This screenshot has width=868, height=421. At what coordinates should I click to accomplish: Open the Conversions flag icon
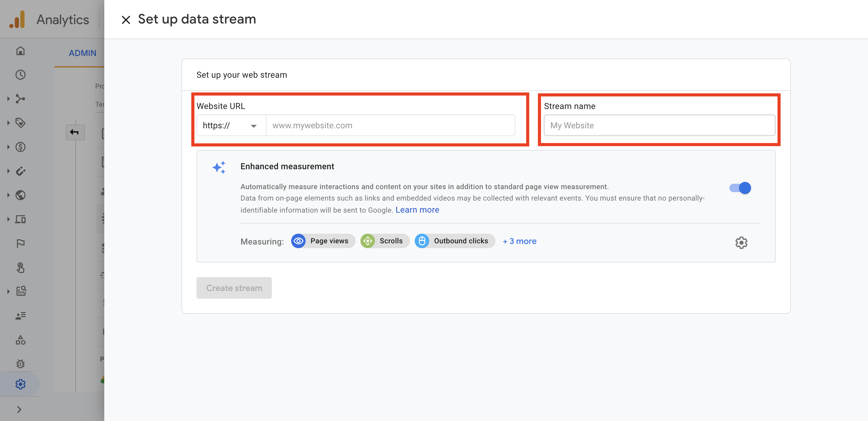click(x=20, y=243)
